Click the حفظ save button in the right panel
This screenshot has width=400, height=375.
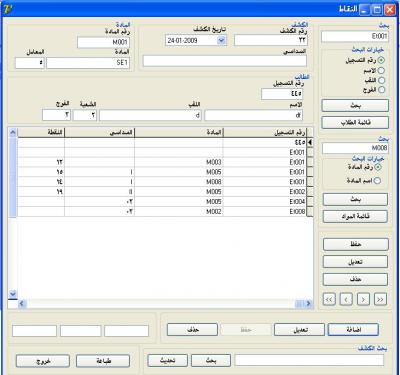356,244
